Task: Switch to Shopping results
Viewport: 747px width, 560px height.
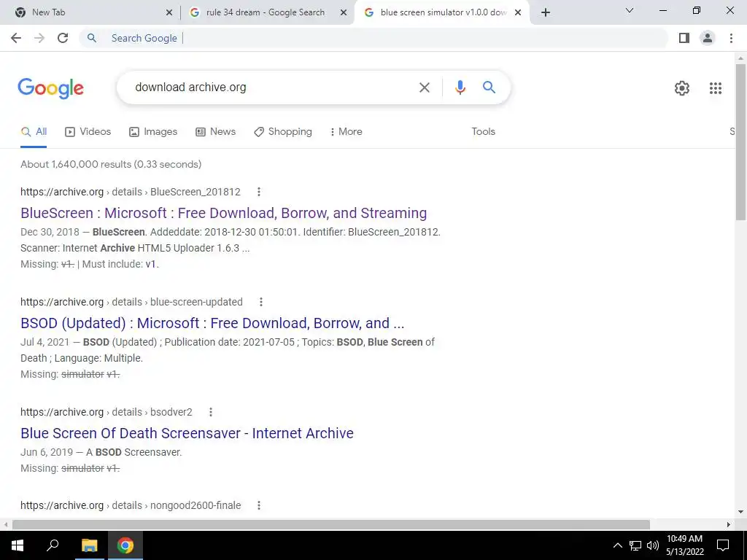Action: pos(283,131)
